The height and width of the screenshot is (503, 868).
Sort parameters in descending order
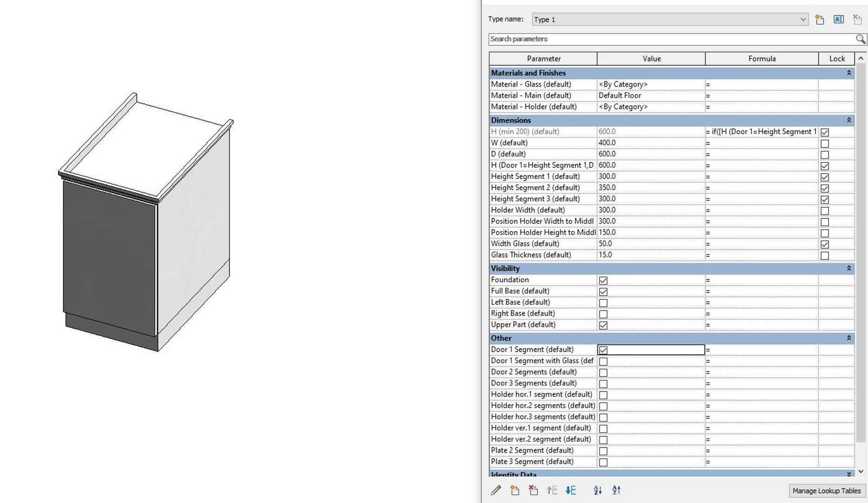tap(616, 490)
